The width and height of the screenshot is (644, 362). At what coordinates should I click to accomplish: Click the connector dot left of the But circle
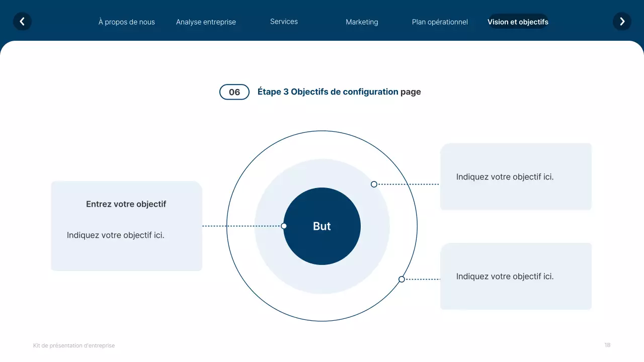[284, 226]
